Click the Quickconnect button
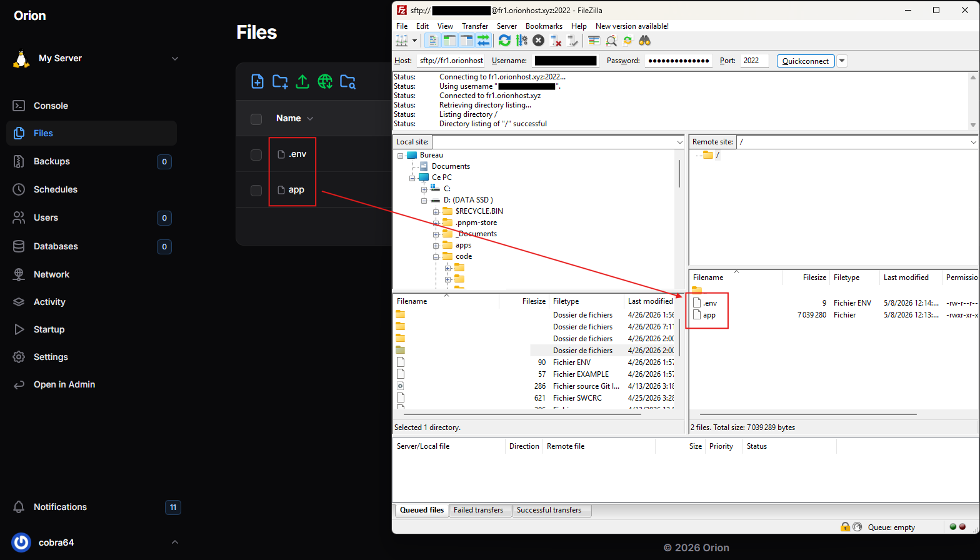980x560 pixels. [806, 61]
